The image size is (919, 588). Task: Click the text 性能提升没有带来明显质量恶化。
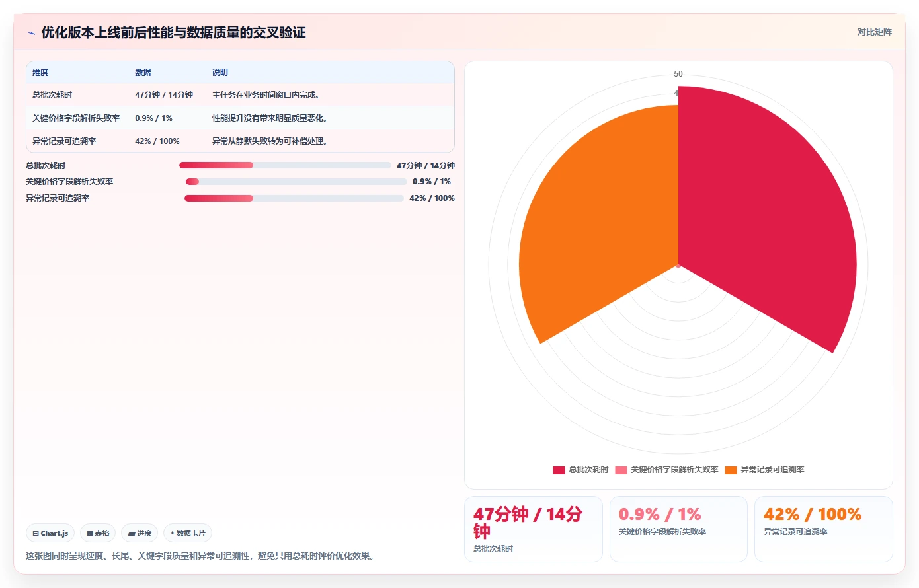tap(271, 118)
